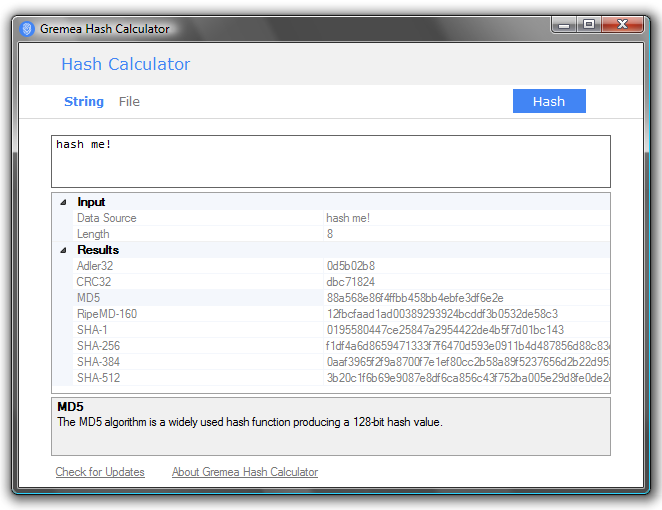Viewport: 662px width, 510px height.
Task: Minimize the Gremea Hash Calculator window
Action: pos(564,24)
